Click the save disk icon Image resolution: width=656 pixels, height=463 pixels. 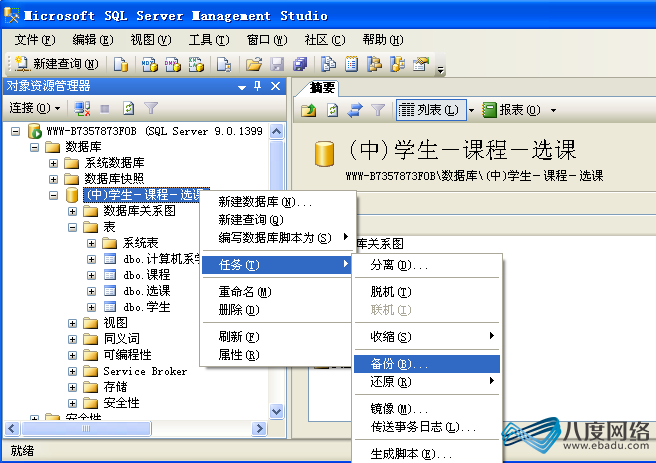tap(277, 64)
